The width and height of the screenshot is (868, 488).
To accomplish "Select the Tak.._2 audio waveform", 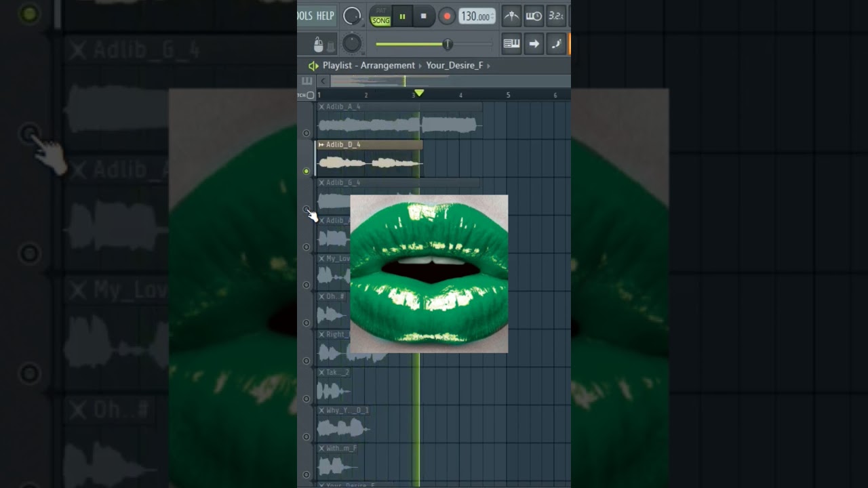I will point(334,390).
